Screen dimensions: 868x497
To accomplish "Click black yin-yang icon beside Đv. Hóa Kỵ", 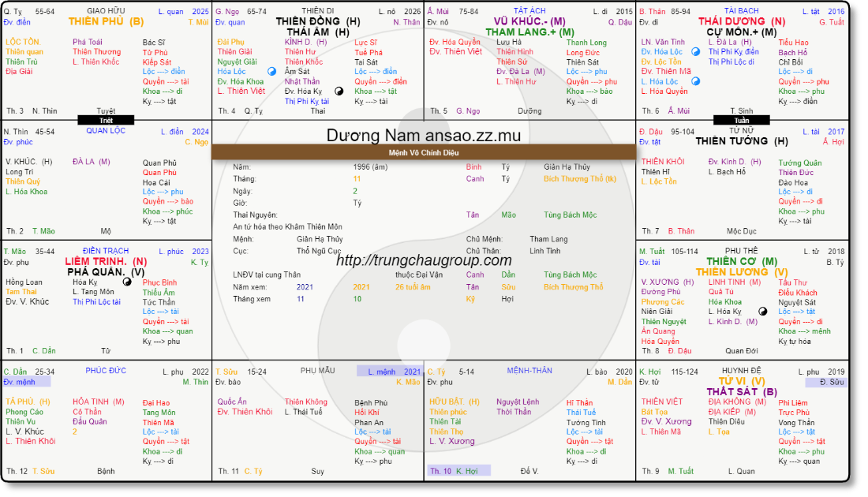I will pos(339,92).
